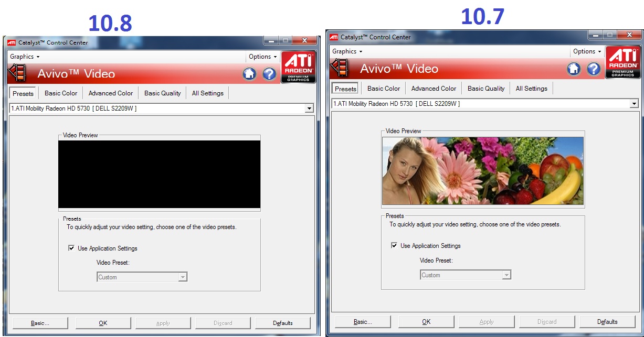Switch to the Advanced Color tab in the 10.7 window

point(434,89)
